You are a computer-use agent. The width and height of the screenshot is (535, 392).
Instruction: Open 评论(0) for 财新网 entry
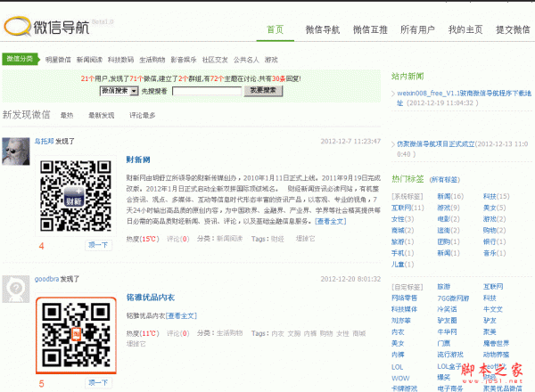point(177,239)
